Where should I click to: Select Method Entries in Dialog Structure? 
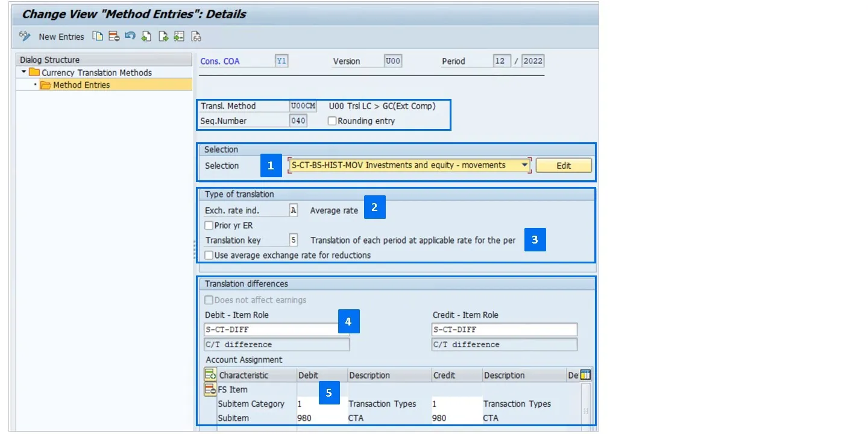[x=81, y=85]
